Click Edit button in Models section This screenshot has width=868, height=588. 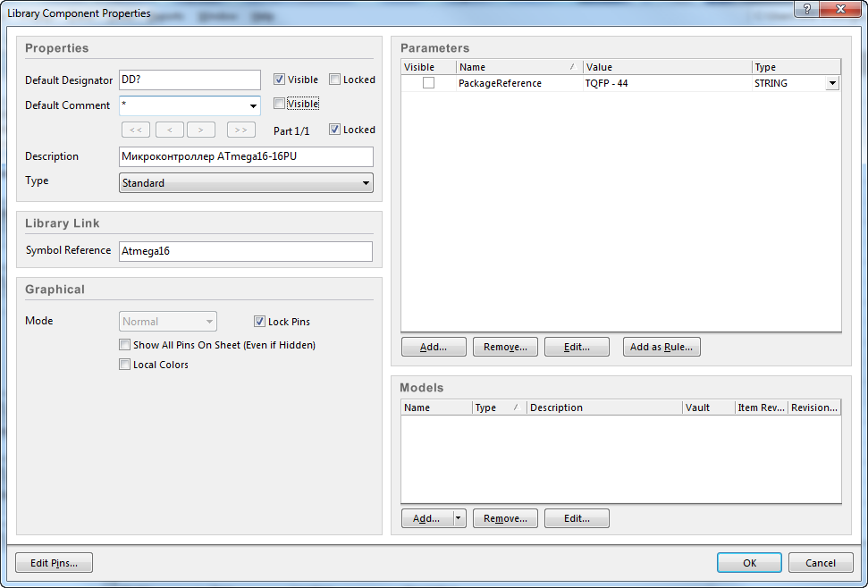(x=577, y=518)
